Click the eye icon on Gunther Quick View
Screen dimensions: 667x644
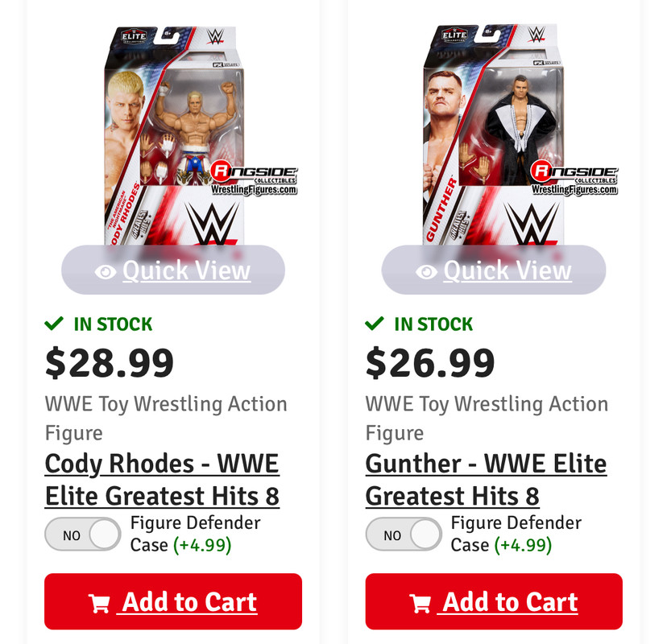pyautogui.click(x=426, y=271)
